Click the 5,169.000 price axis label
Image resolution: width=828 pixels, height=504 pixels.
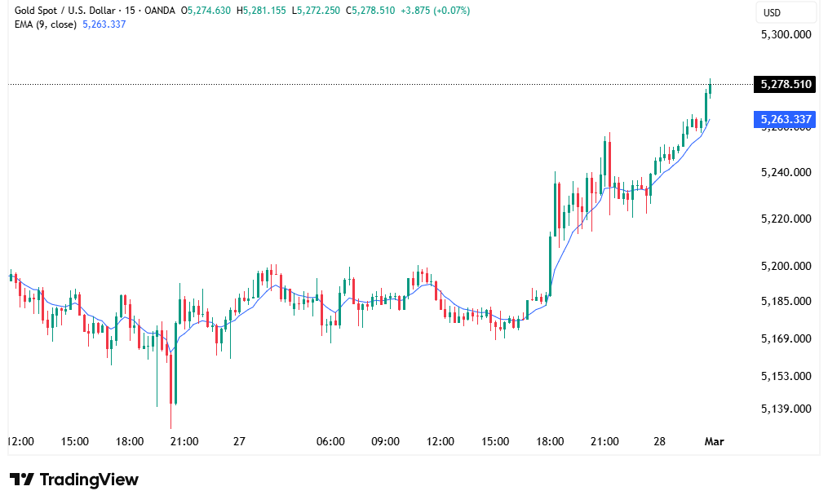[786, 338]
